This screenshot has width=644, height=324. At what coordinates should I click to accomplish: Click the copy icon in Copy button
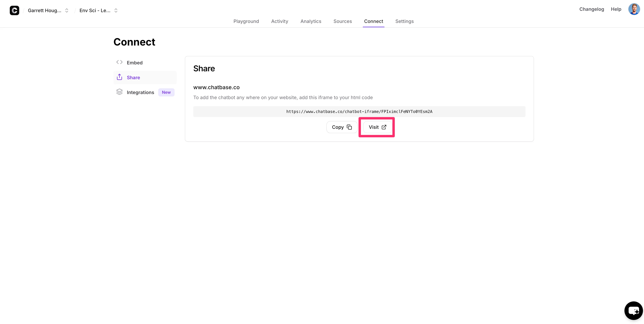pos(349,127)
